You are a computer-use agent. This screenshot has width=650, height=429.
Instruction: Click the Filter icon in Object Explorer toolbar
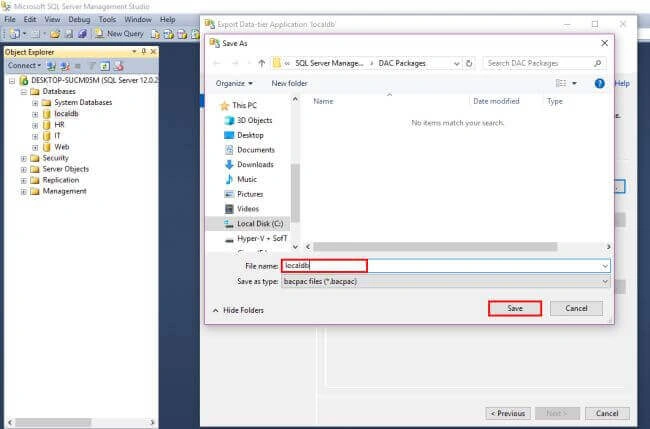92,66
